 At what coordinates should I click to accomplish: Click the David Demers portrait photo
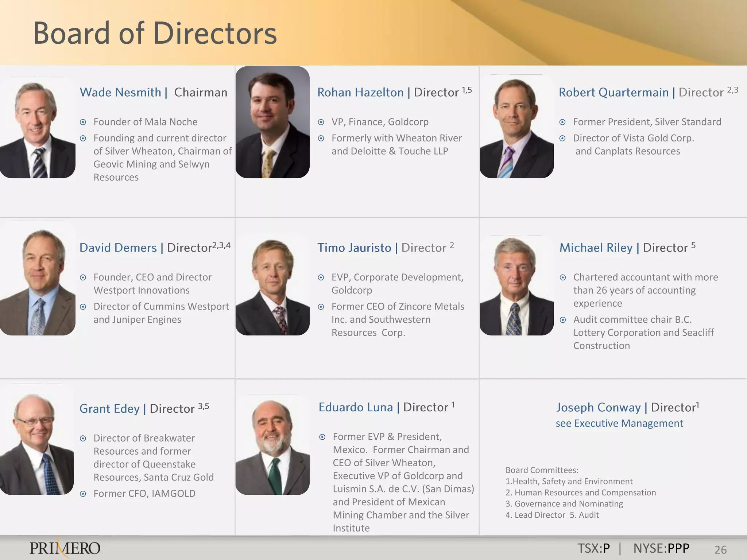point(38,278)
